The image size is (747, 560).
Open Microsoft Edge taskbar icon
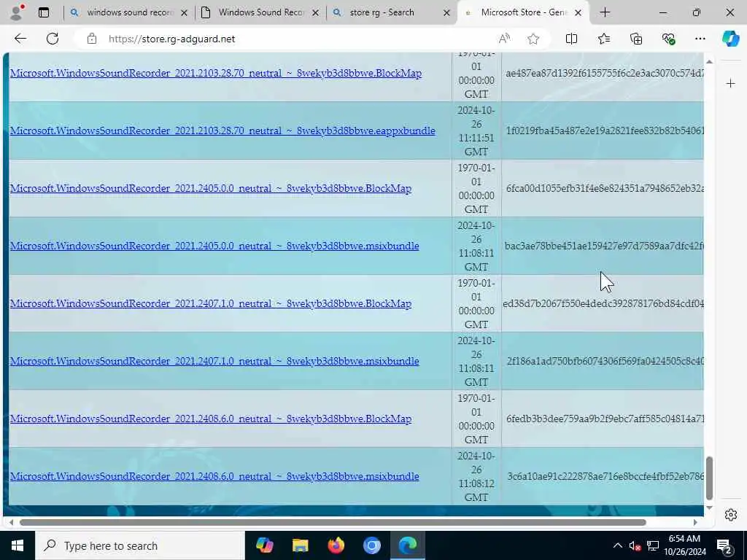point(408,545)
